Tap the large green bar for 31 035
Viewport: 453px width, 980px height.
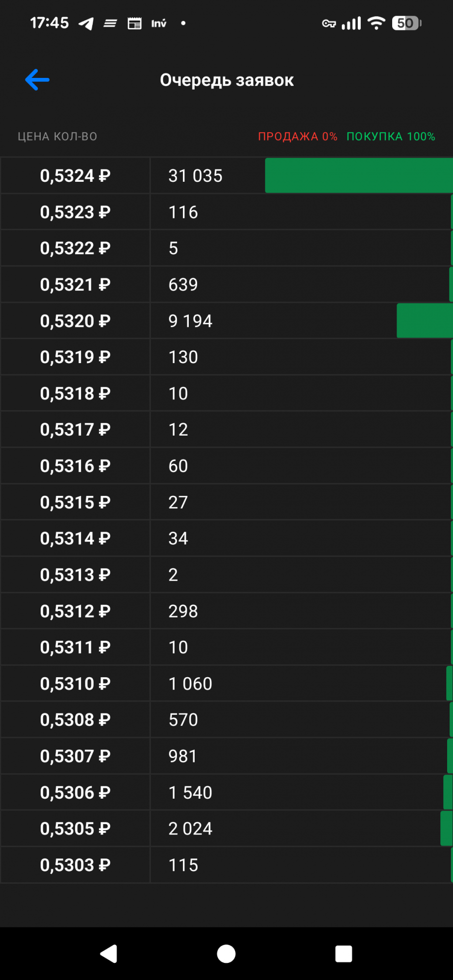tap(358, 175)
